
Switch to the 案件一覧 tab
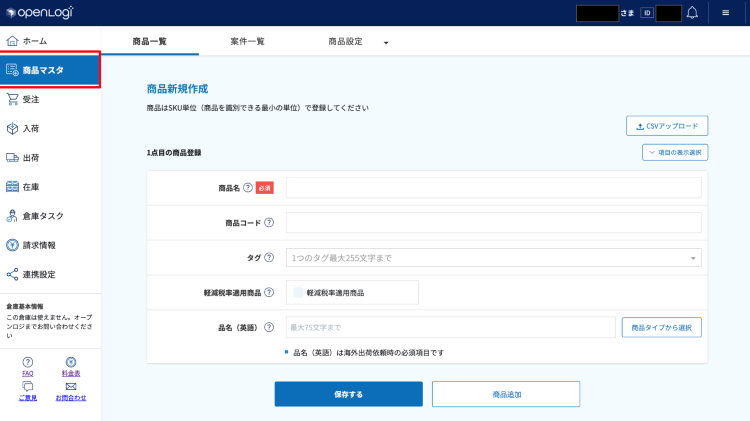click(x=247, y=42)
